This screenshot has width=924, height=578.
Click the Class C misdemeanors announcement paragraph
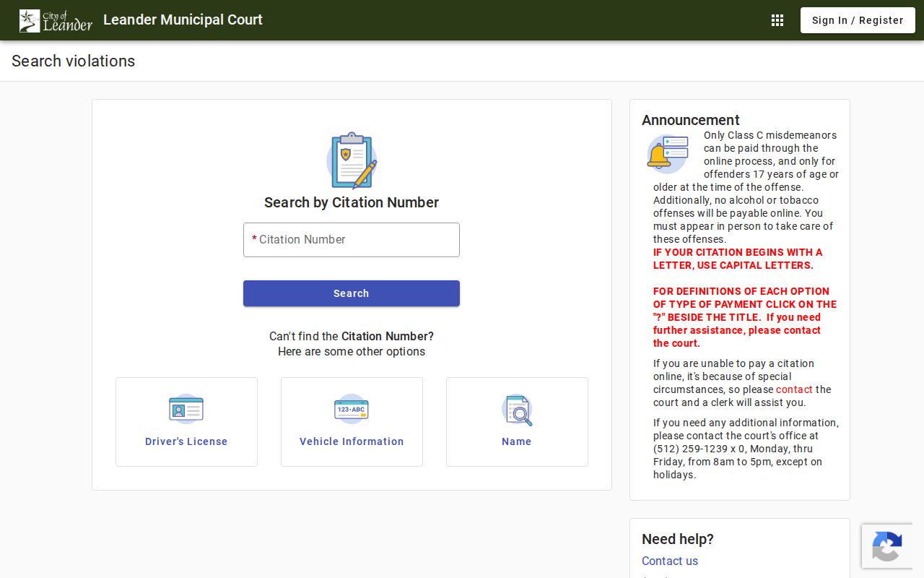746,187
